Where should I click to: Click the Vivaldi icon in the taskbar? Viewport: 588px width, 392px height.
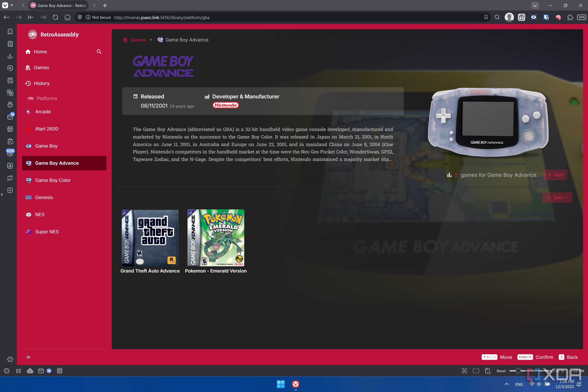click(296, 384)
